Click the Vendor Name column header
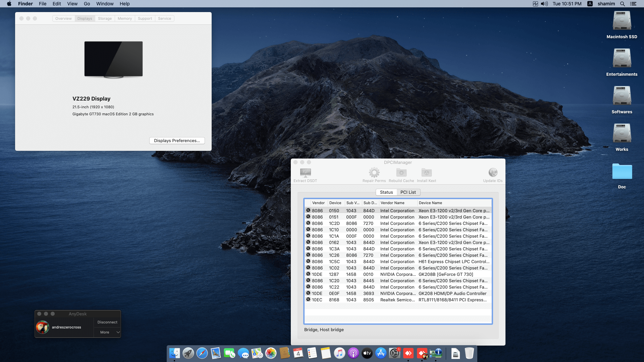Image resolution: width=644 pixels, height=362 pixels. coord(398,203)
